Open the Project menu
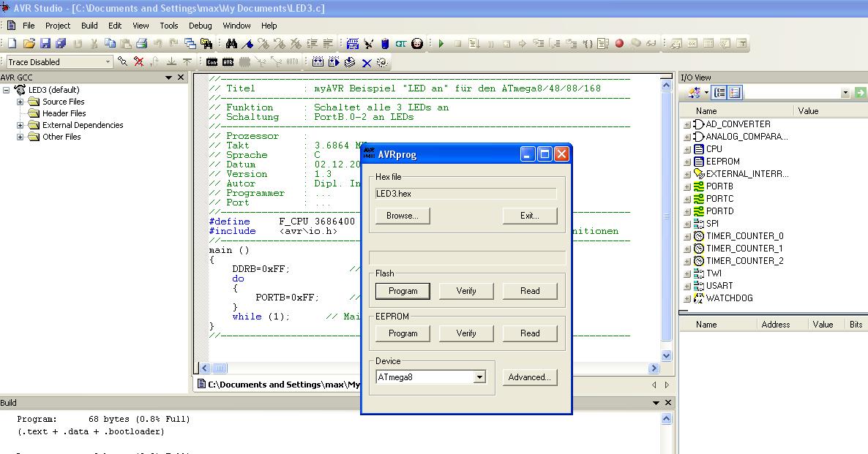Image resolution: width=868 pixels, height=454 pixels. click(58, 26)
